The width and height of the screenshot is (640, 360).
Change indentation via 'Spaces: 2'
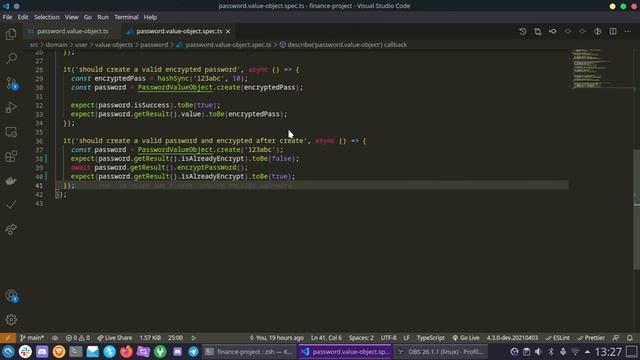[361, 338]
